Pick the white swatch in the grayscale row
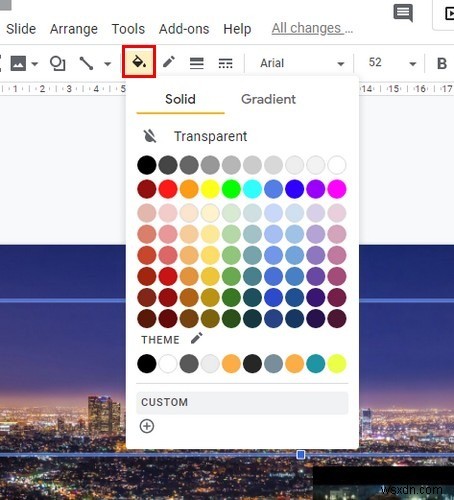Screen dimensions: 454x500 (337, 165)
